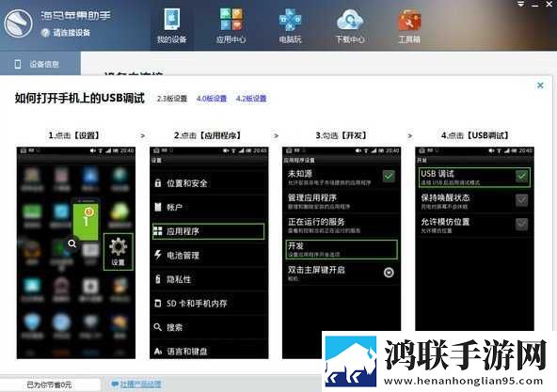The width and height of the screenshot is (557, 392).
Task: Select 位置和安全 in settings list
Action: 209,183
